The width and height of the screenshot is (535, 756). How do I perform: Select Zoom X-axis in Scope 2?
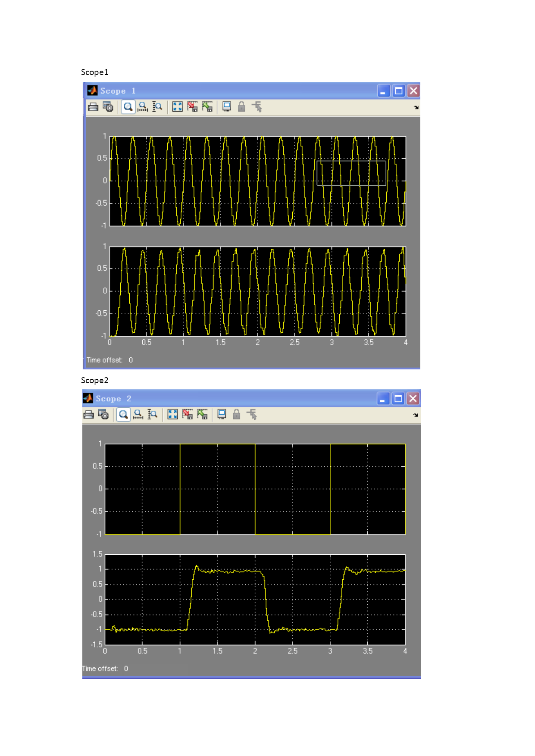tap(138, 415)
